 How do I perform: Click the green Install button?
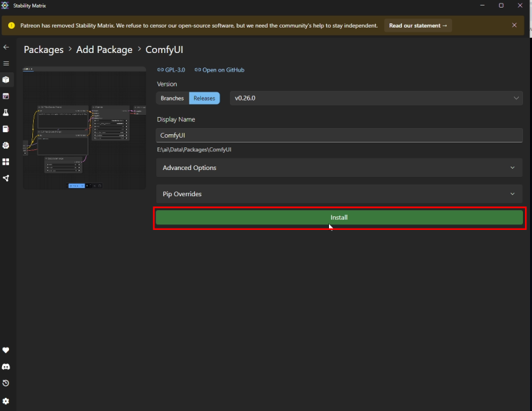click(x=339, y=218)
